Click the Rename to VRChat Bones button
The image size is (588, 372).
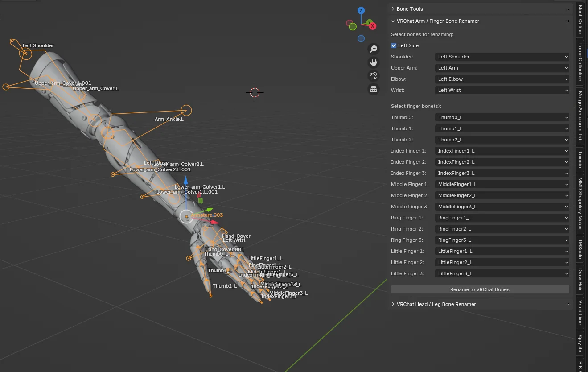pos(480,289)
